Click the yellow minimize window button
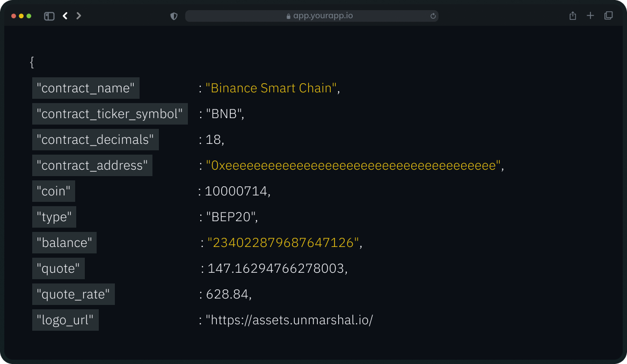This screenshot has height=364, width=627. coord(21,16)
